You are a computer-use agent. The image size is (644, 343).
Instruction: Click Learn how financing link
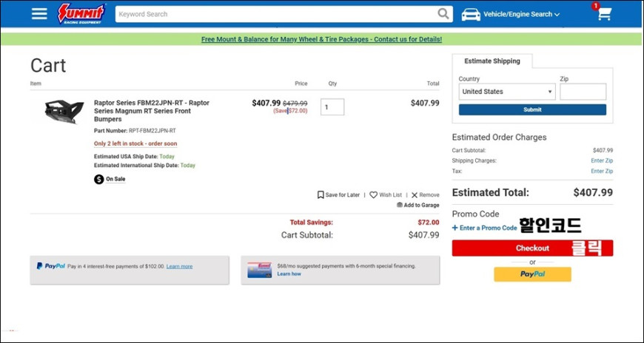coord(289,274)
